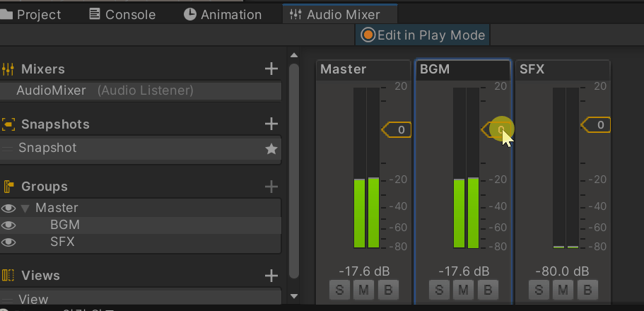Open the Animation tab
Image resolution: width=644 pixels, height=311 pixels.
[x=223, y=15]
